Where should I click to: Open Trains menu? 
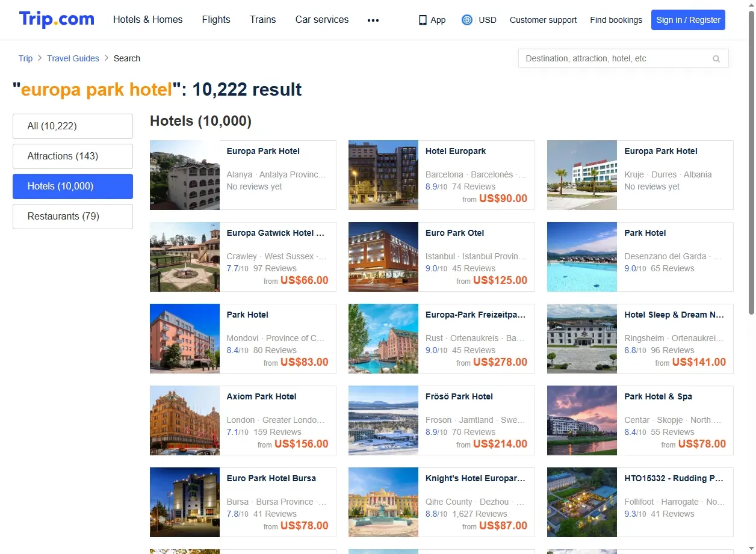(263, 20)
